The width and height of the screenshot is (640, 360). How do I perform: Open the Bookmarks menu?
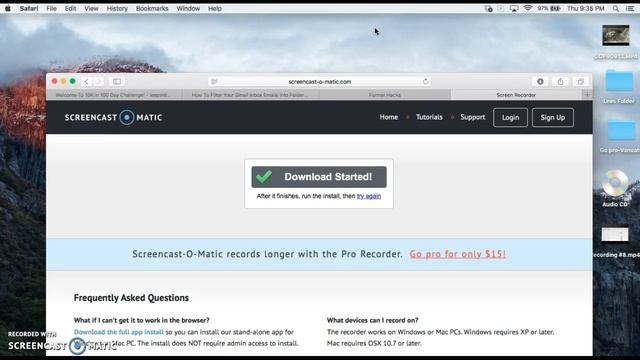[x=152, y=9]
